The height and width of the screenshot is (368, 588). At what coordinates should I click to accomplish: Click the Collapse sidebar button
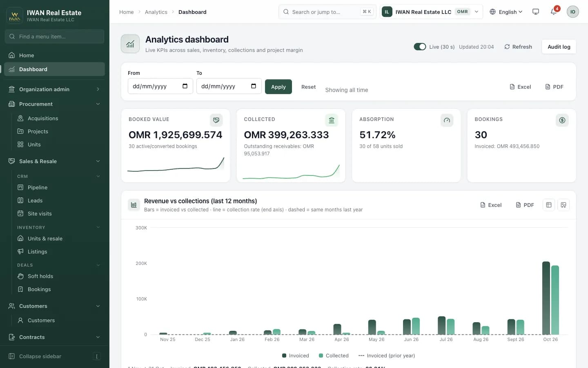click(54, 356)
